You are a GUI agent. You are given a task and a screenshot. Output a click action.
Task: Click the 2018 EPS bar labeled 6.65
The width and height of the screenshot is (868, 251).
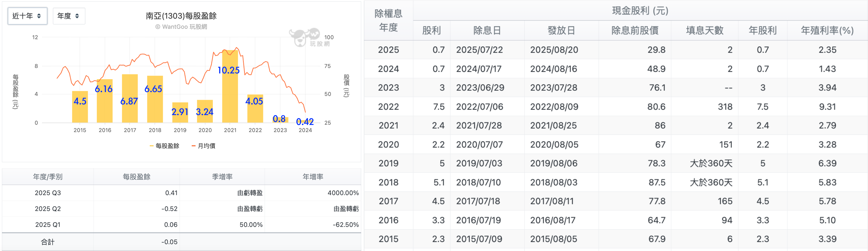pyautogui.click(x=155, y=99)
